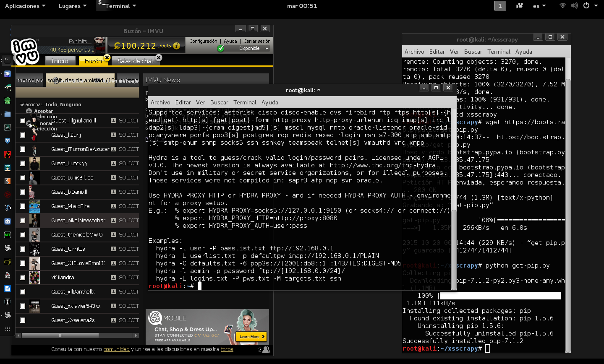604x364 pixels.
Task: Open the comunidad link
Action: click(116, 349)
